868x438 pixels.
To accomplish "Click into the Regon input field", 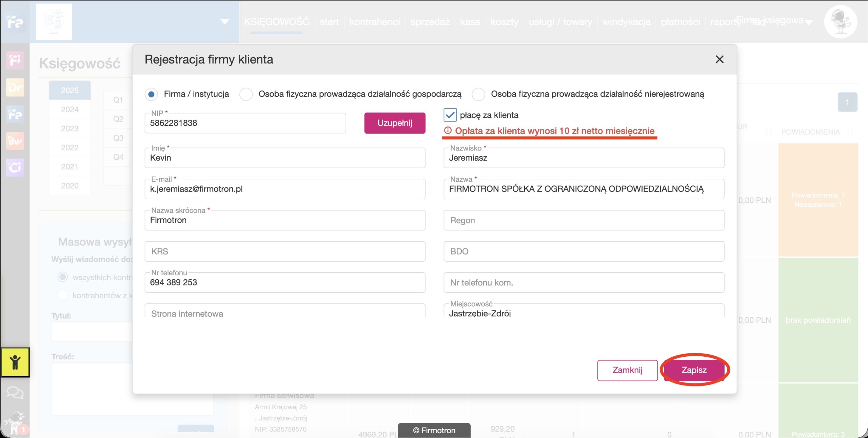I will pyautogui.click(x=584, y=220).
